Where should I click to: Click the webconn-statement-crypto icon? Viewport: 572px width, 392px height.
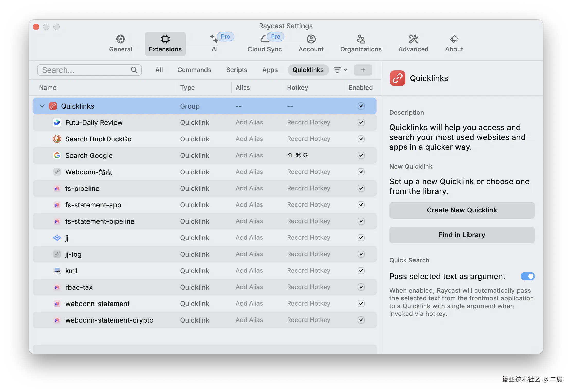point(57,320)
